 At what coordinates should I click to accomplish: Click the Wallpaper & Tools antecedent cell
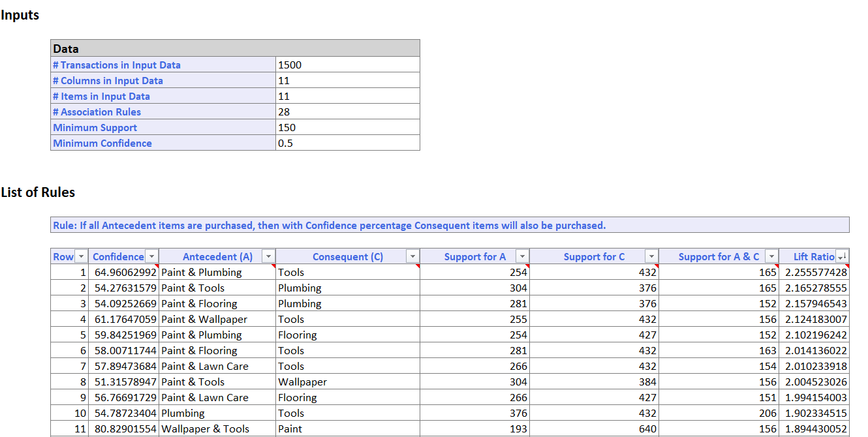pyautogui.click(x=217, y=429)
